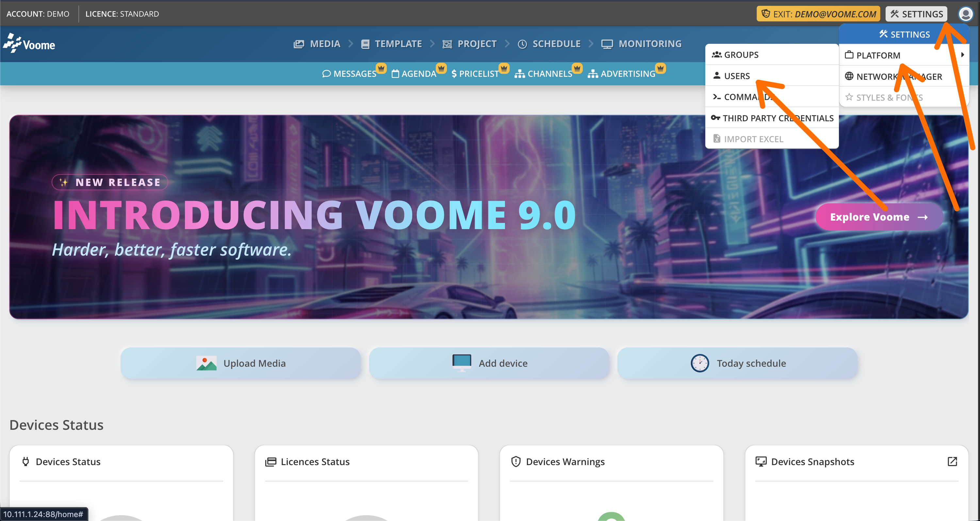980x521 pixels.
Task: Select Groups from the Platform submenu
Action: click(x=772, y=55)
